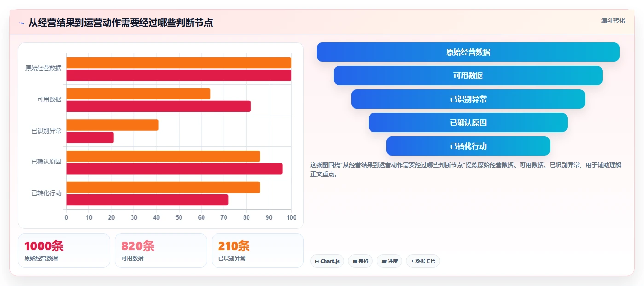Click the 1000条 stat value
644x286 pixels.
[44, 246]
